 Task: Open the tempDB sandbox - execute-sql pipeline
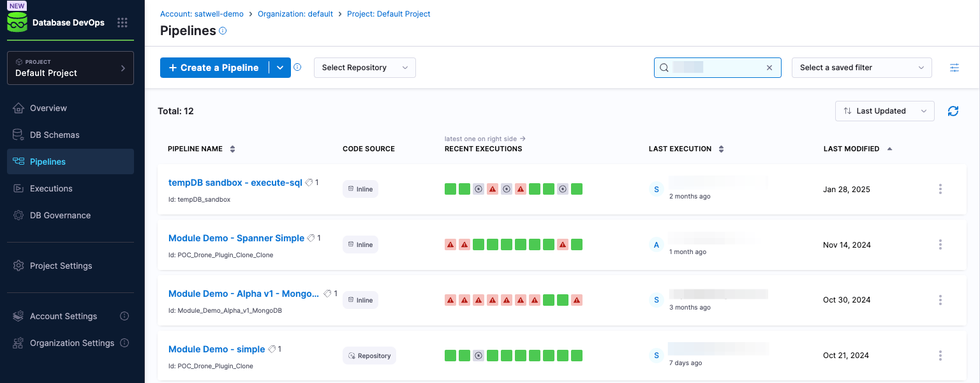click(x=235, y=182)
